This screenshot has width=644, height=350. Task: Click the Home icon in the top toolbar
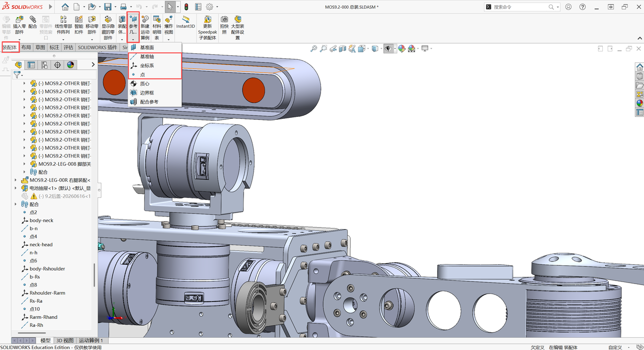pos(65,7)
